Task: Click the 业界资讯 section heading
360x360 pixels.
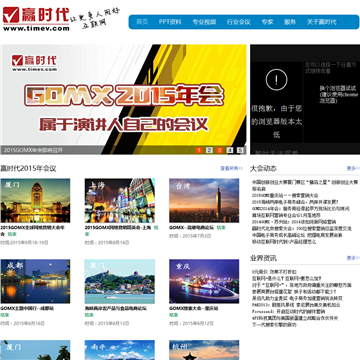Action: (x=263, y=258)
